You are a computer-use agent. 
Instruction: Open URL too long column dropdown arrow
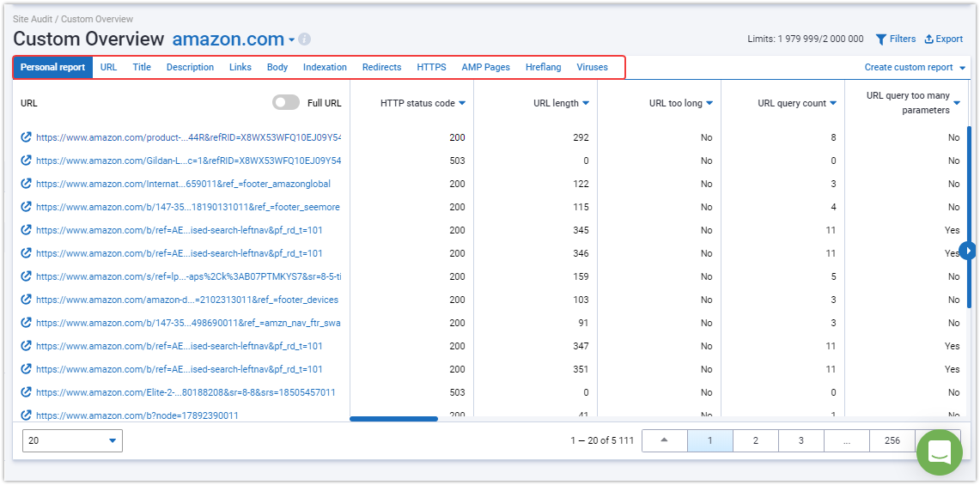coord(709,103)
